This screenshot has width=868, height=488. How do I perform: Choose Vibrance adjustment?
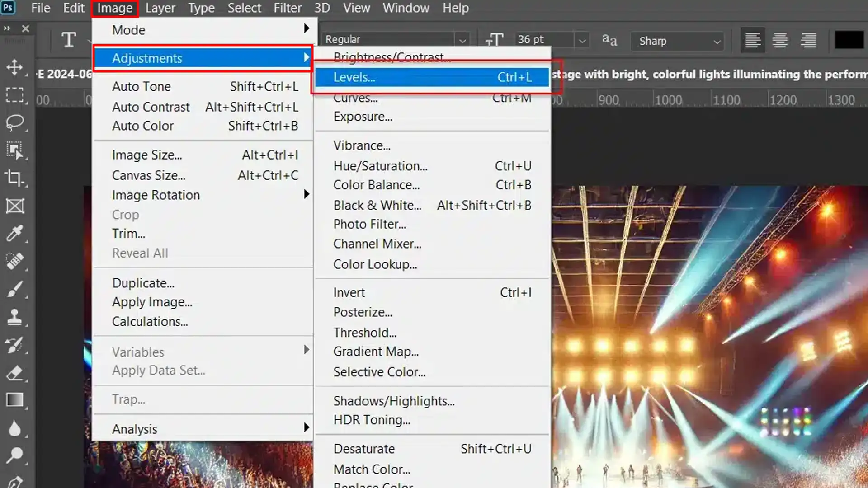pyautogui.click(x=432, y=145)
